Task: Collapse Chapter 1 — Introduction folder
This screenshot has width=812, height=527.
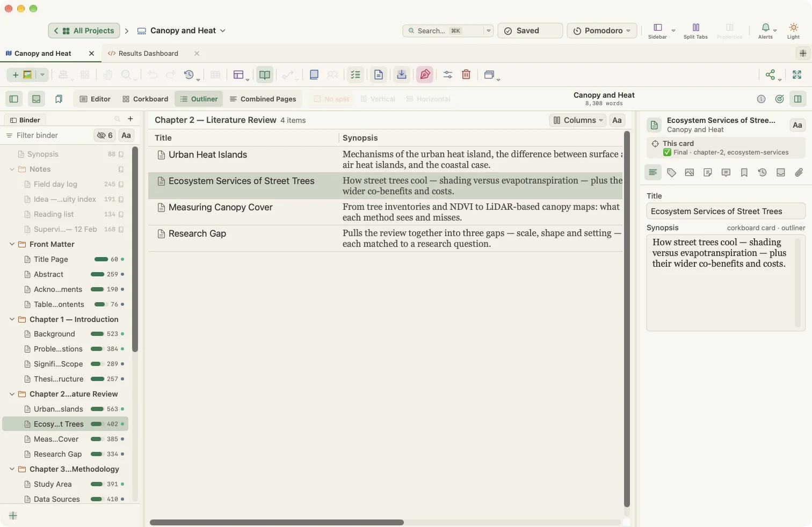Action: click(x=12, y=319)
